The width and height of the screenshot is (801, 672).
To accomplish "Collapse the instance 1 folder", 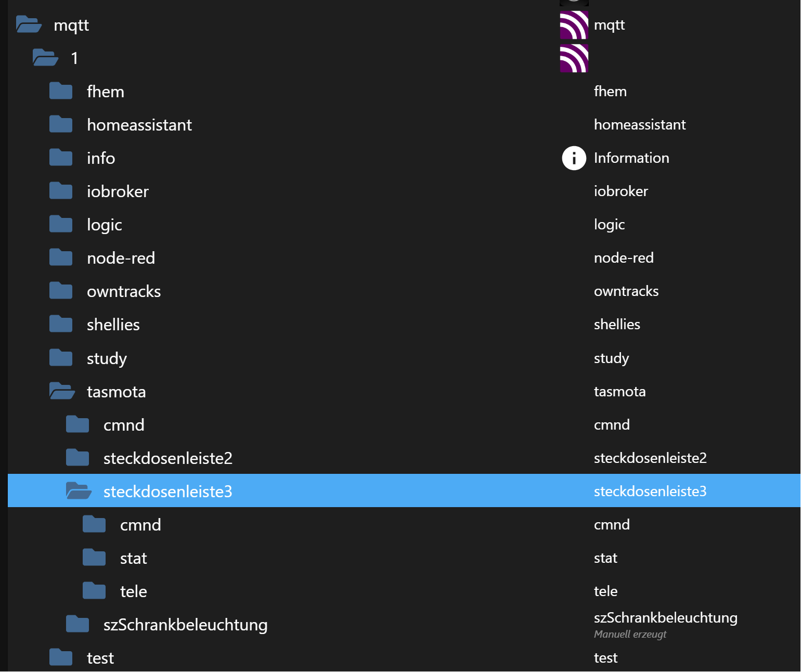I will coord(45,58).
